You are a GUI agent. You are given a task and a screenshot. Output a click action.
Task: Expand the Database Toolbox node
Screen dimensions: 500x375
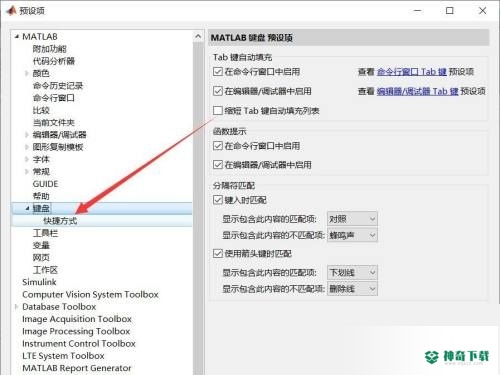(16, 307)
